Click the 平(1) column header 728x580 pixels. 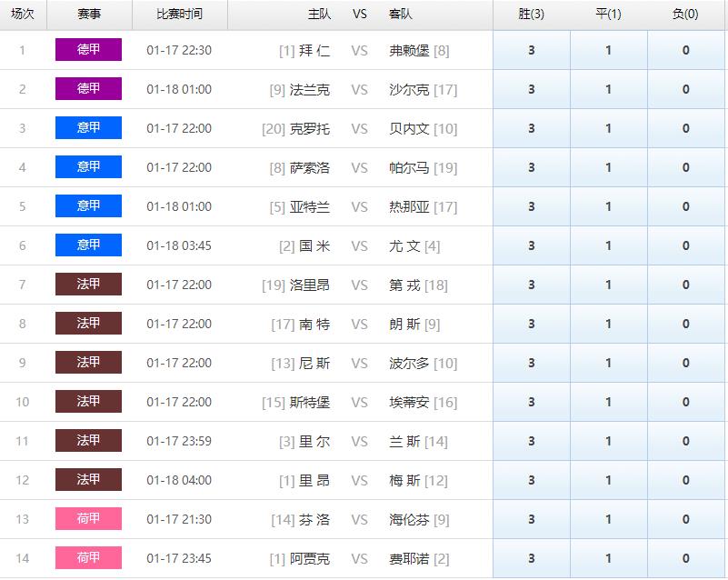[608, 14]
